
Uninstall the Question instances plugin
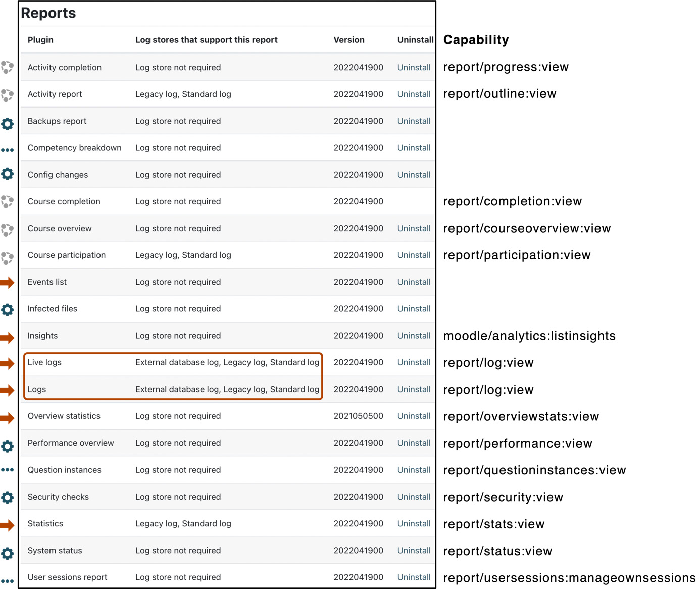[x=414, y=470]
